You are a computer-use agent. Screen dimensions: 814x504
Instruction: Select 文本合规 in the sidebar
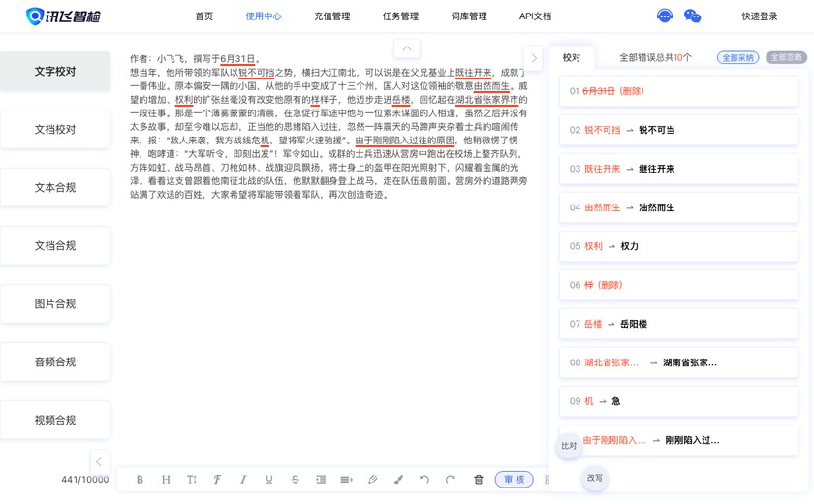(55, 187)
